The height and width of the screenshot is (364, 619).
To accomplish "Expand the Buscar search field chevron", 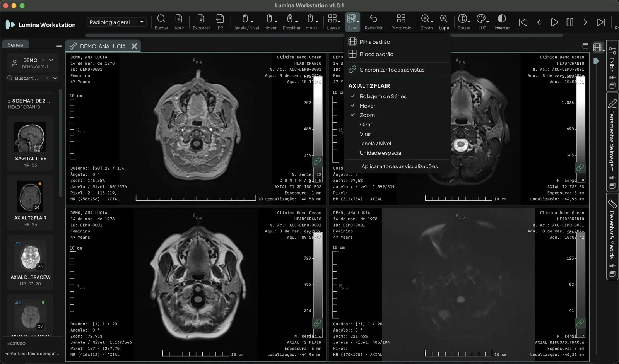I will click(55, 78).
